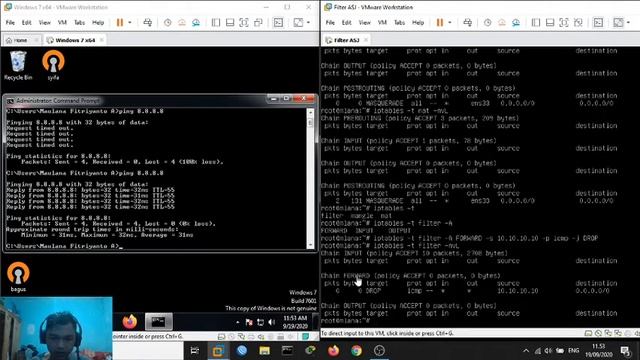Open Help menu in Windows 7 x64 VMware window
640x360 pixels.
(98, 22)
